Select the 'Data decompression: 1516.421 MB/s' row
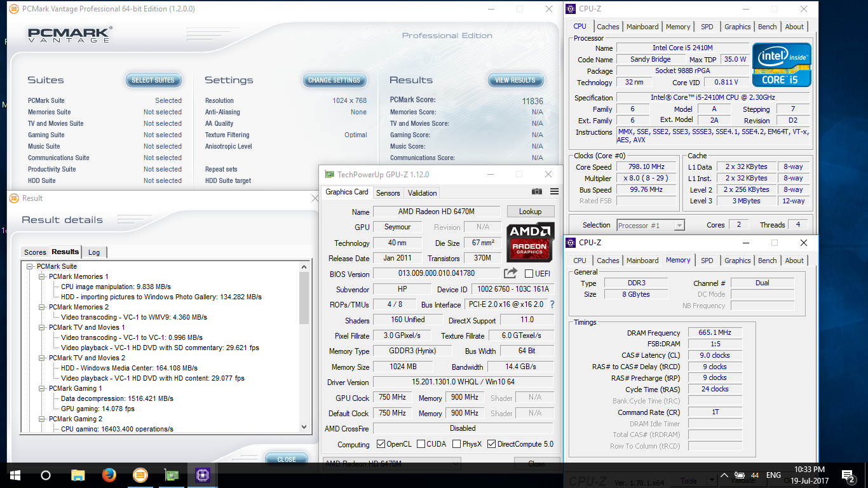This screenshot has height=488, width=868. (x=117, y=398)
